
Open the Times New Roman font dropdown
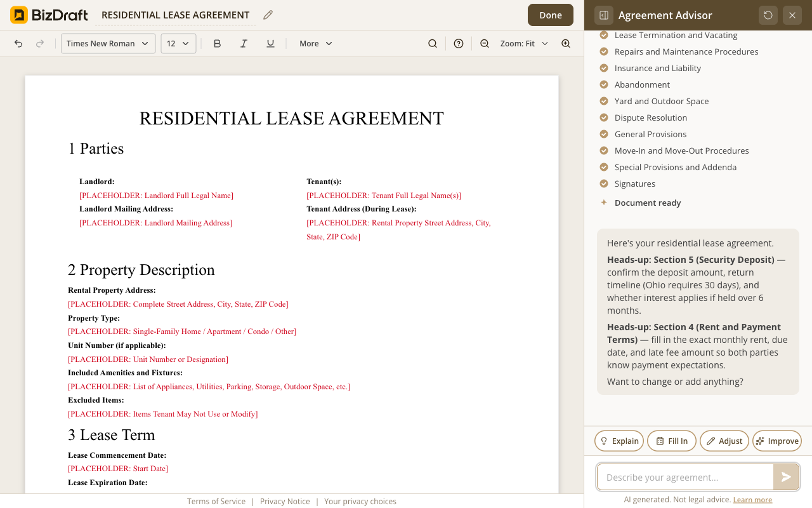click(108, 43)
